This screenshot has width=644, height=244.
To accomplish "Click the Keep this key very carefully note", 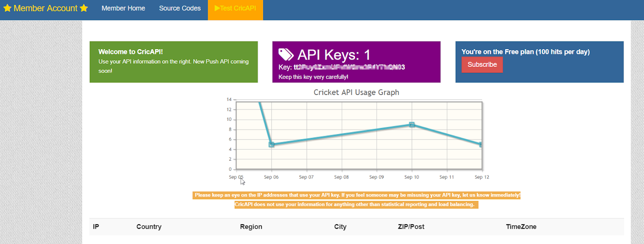I will (x=313, y=77).
